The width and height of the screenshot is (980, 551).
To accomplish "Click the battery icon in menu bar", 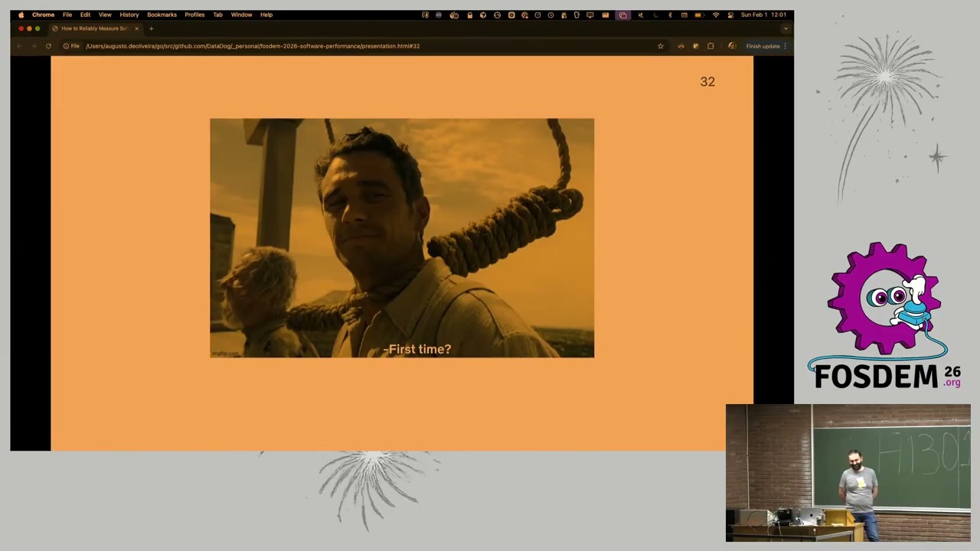I will coord(699,15).
